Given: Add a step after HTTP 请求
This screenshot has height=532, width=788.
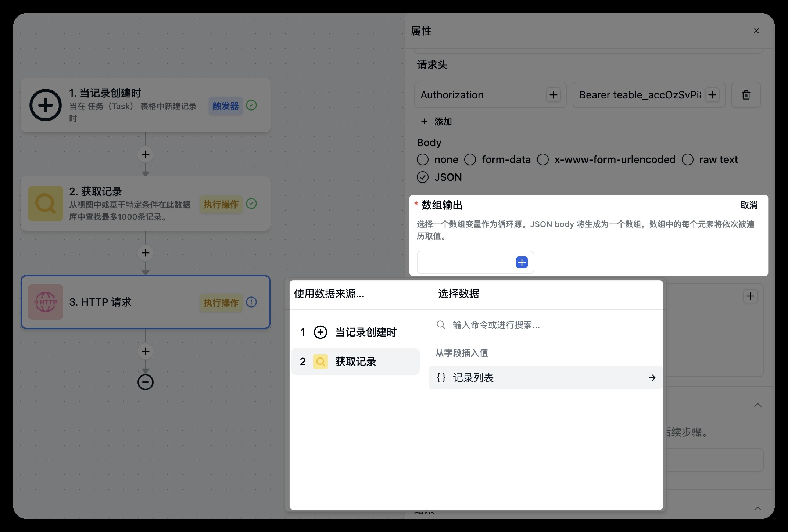Looking at the screenshot, I should click(x=146, y=351).
